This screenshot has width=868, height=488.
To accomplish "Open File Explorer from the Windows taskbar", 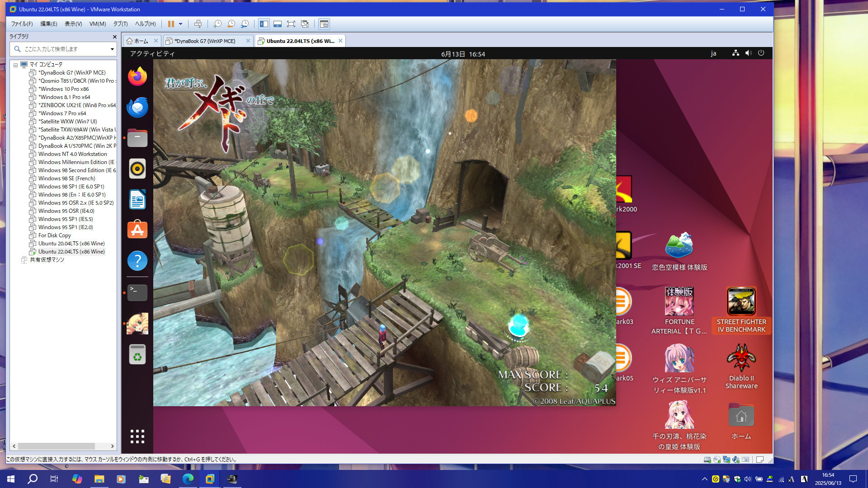I will [99, 479].
